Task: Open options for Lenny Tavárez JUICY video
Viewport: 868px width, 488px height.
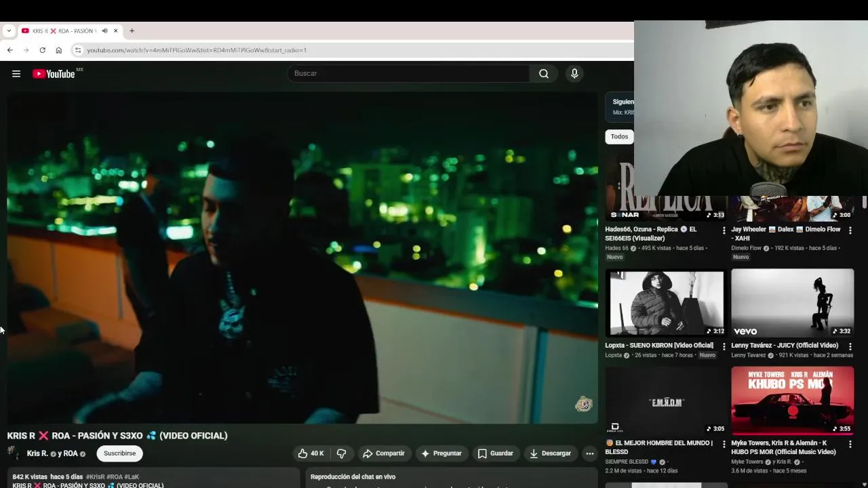Action: pyautogui.click(x=850, y=346)
